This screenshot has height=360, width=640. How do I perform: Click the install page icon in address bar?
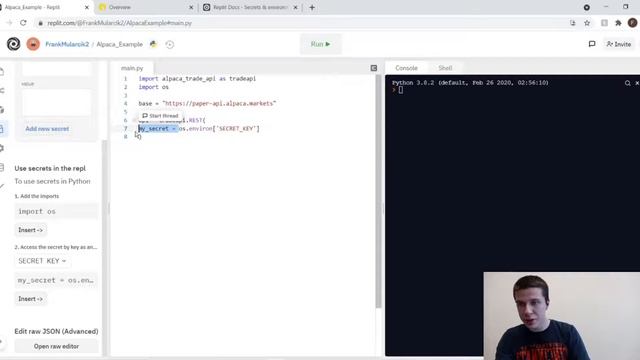(x=573, y=23)
